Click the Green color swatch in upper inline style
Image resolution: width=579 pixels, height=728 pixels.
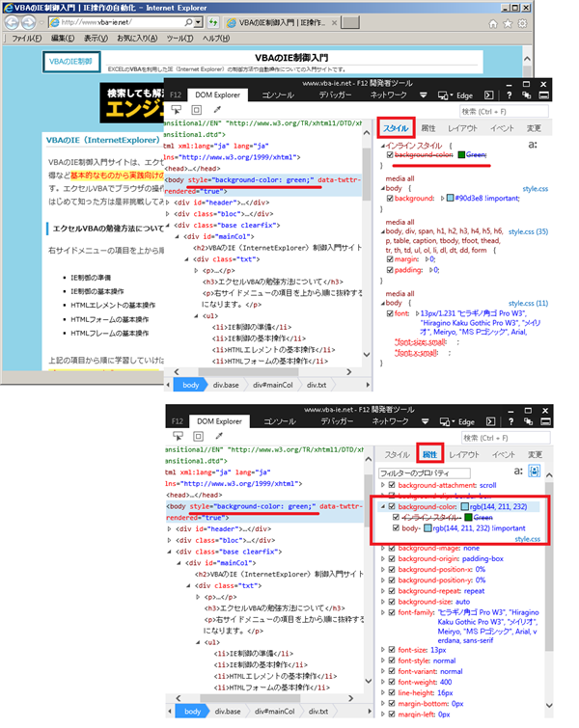tap(461, 155)
